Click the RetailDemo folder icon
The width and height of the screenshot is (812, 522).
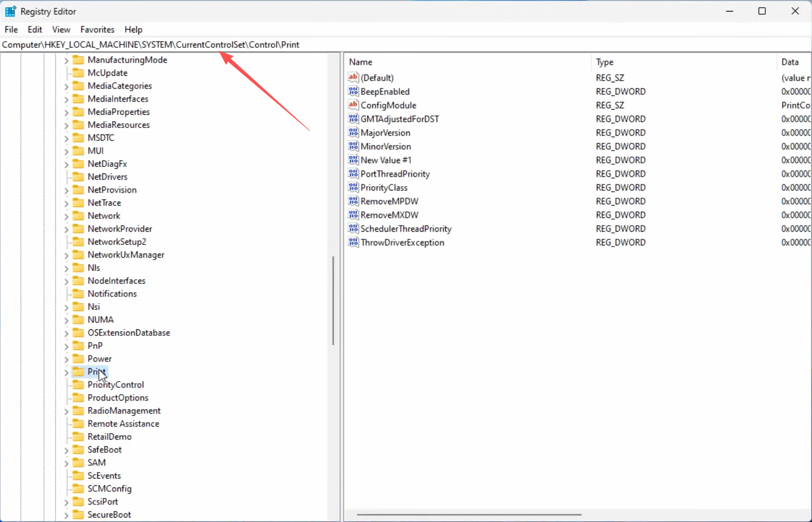[79, 436]
